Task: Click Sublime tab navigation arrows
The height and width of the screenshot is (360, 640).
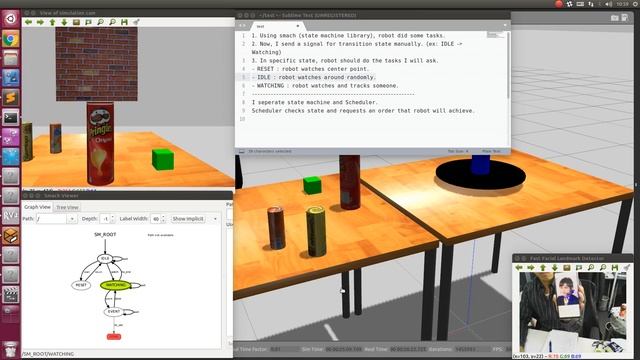Action: (x=242, y=26)
